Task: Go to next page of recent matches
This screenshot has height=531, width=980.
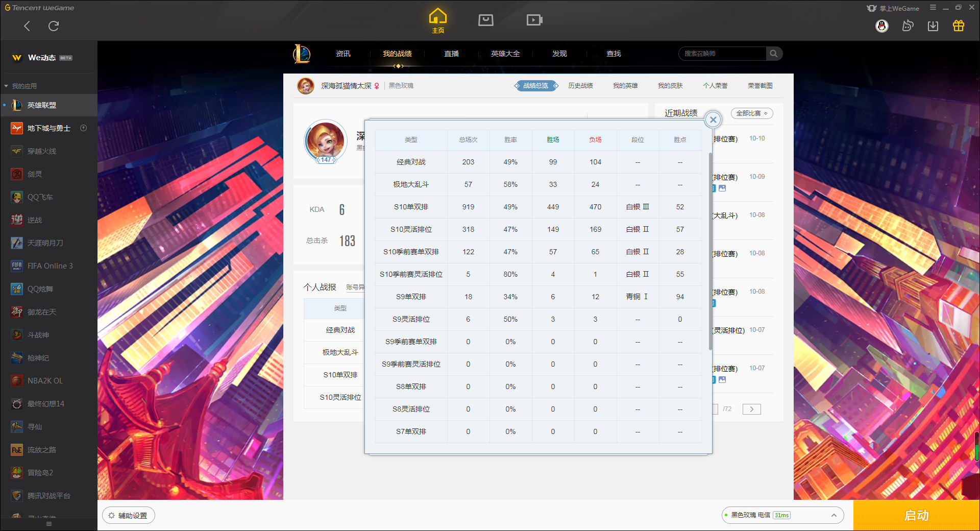Action: (x=751, y=409)
